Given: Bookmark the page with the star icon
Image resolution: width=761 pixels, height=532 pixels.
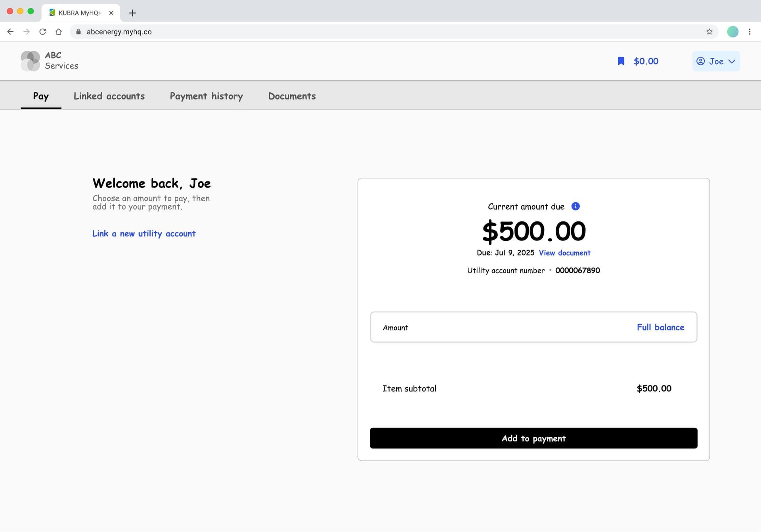Looking at the screenshot, I should [x=709, y=32].
